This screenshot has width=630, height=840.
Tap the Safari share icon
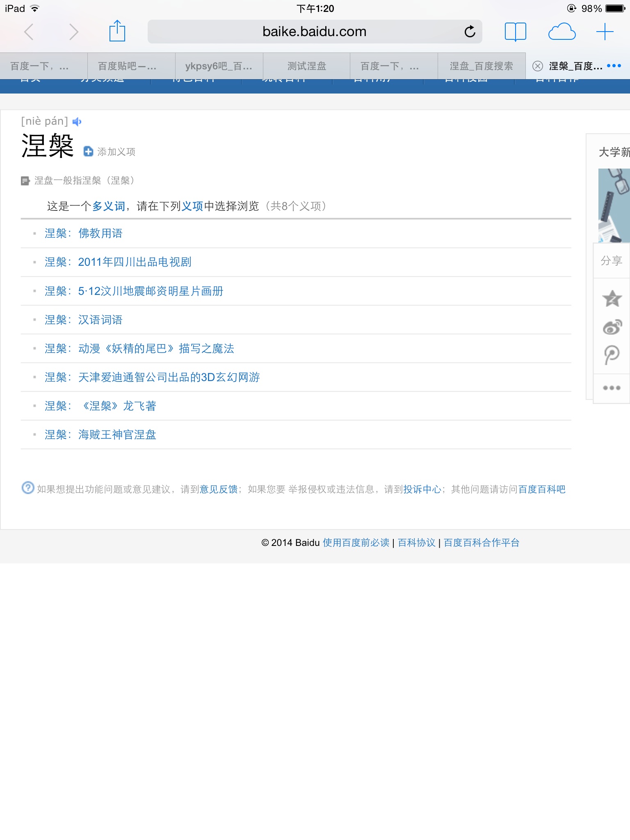click(117, 31)
